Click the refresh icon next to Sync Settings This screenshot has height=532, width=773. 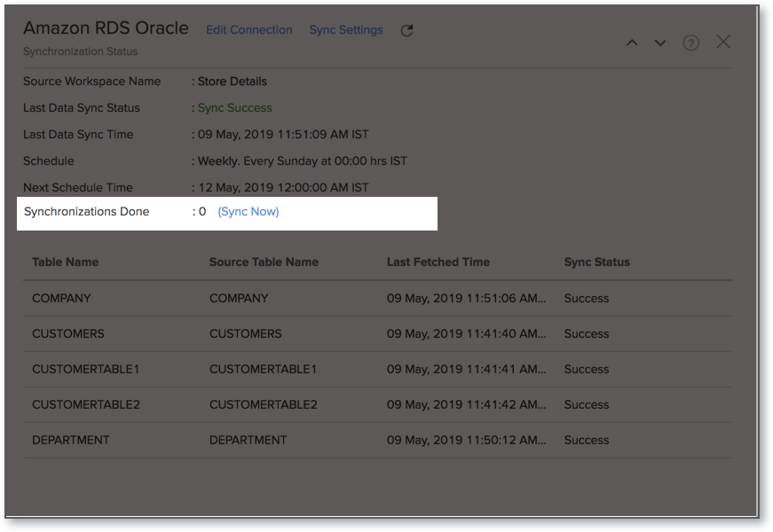pyautogui.click(x=406, y=30)
